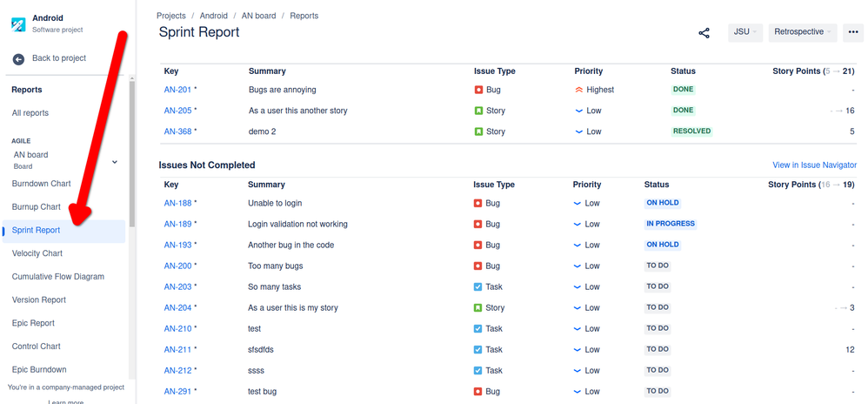Click the Low priority icon for AN-368

(579, 131)
